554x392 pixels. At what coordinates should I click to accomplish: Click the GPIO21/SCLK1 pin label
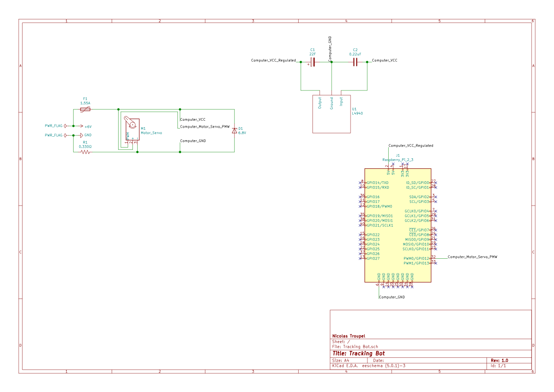coord(380,225)
